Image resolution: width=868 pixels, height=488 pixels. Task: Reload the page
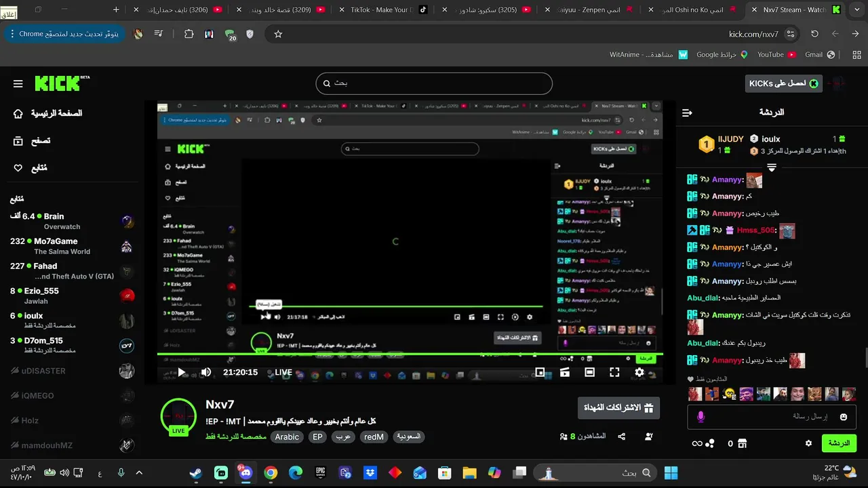pos(814,34)
